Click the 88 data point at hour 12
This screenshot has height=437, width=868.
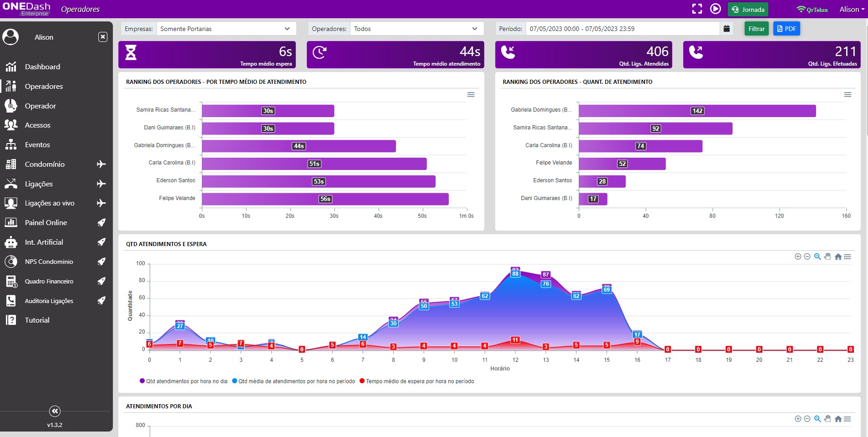click(x=515, y=274)
